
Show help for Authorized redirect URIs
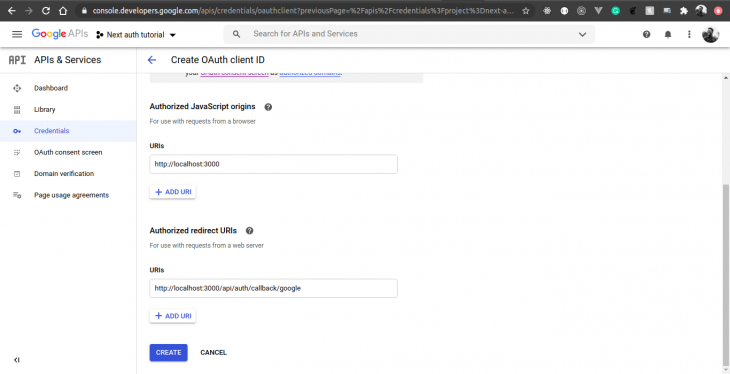[x=250, y=231]
